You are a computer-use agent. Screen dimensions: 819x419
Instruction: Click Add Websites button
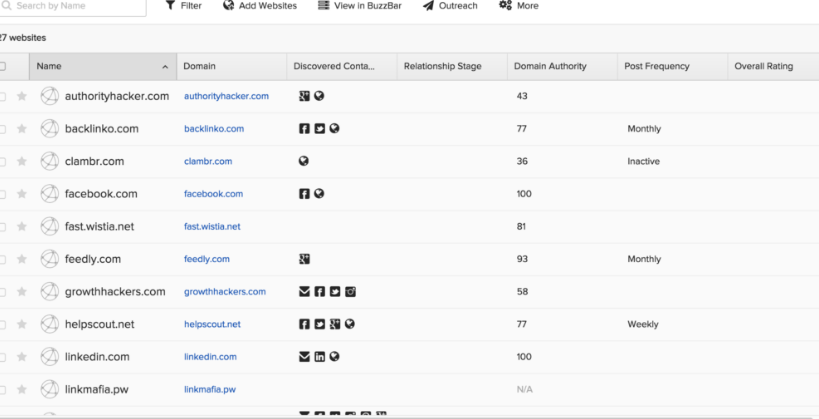coord(260,6)
